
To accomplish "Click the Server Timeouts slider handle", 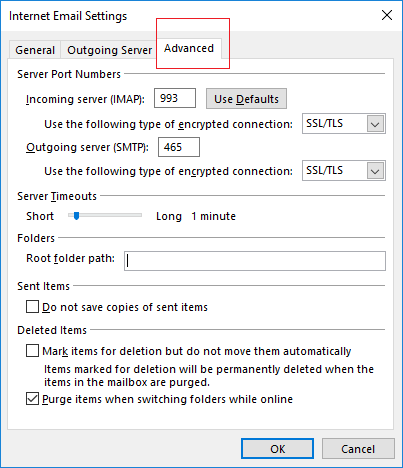I will click(76, 216).
